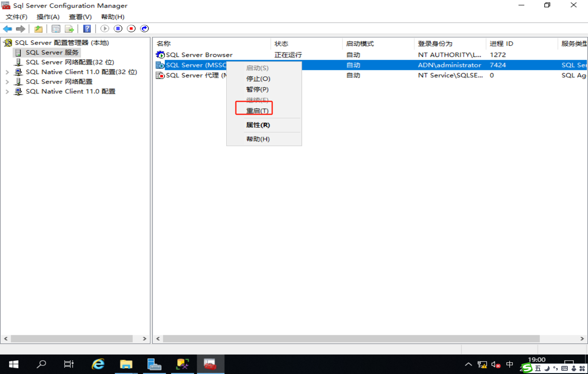This screenshot has height=374, width=588.
Task: Open the 操作(A) menu
Action: point(48,17)
